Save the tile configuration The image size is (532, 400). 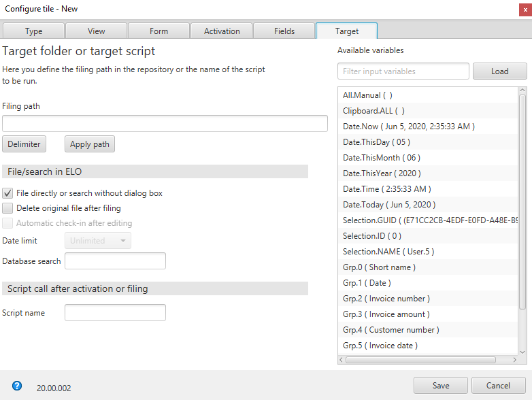click(441, 386)
